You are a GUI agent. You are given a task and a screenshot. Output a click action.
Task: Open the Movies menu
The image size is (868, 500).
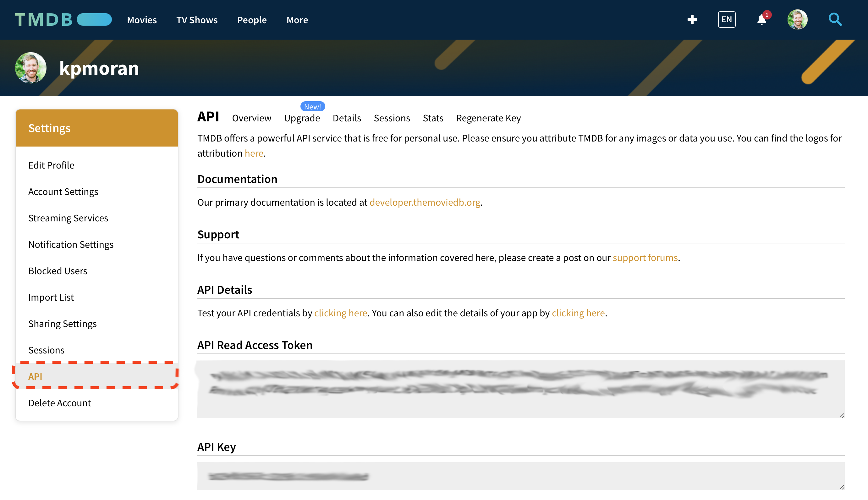[x=141, y=20]
